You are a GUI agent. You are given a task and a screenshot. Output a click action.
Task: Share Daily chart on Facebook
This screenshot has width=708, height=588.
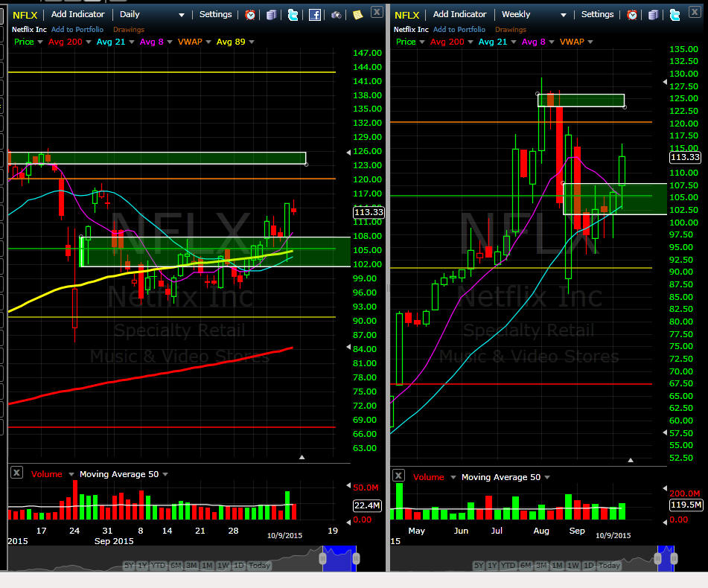[x=315, y=15]
